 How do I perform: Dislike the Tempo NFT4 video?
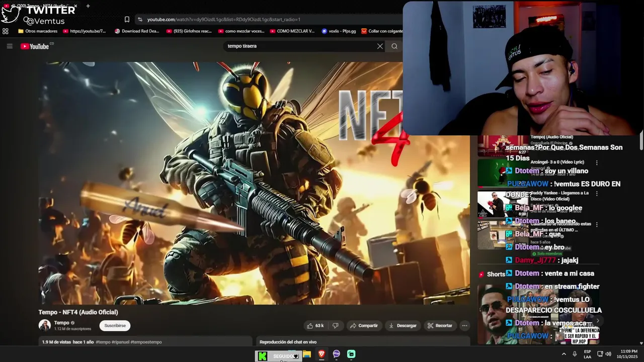tap(336, 326)
